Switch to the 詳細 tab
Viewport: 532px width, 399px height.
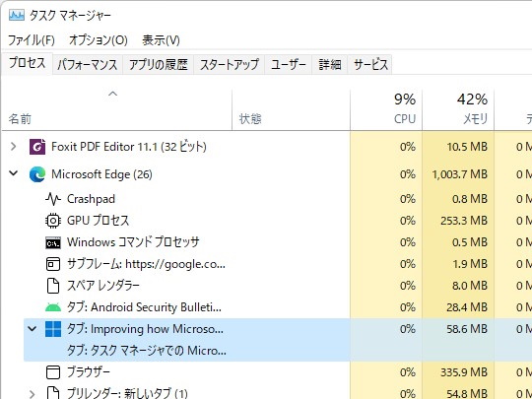[x=330, y=64]
